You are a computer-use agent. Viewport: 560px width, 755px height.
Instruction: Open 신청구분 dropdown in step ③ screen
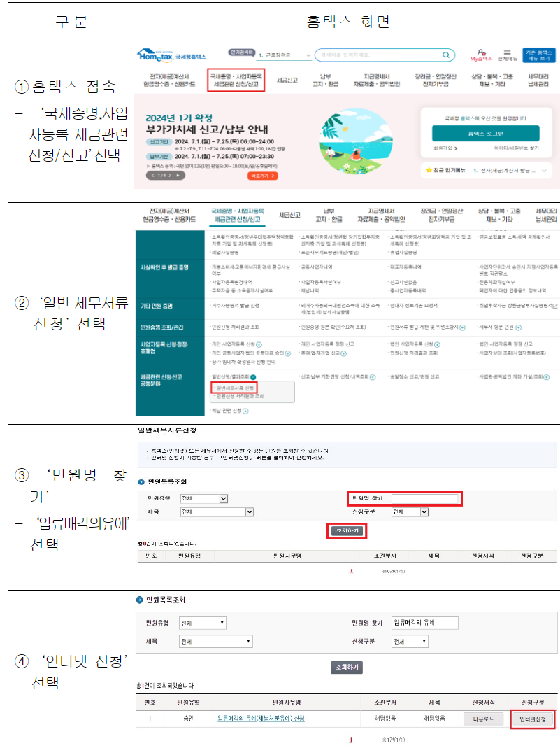(x=410, y=511)
